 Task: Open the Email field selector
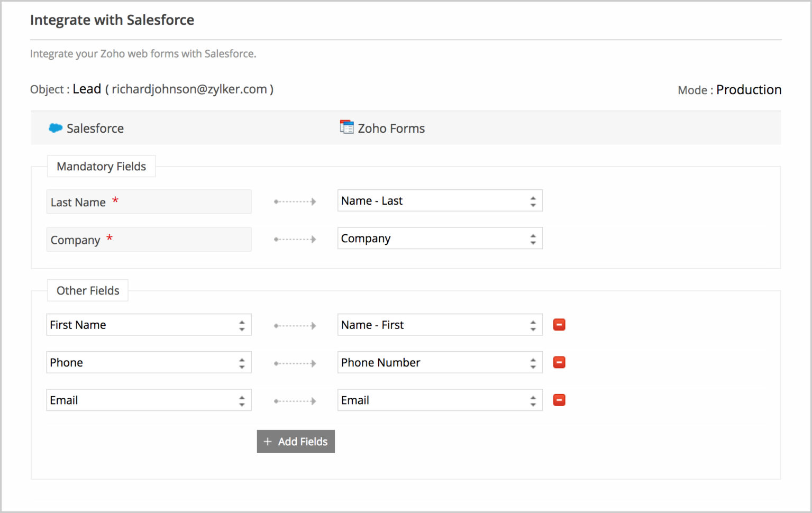[x=149, y=400]
